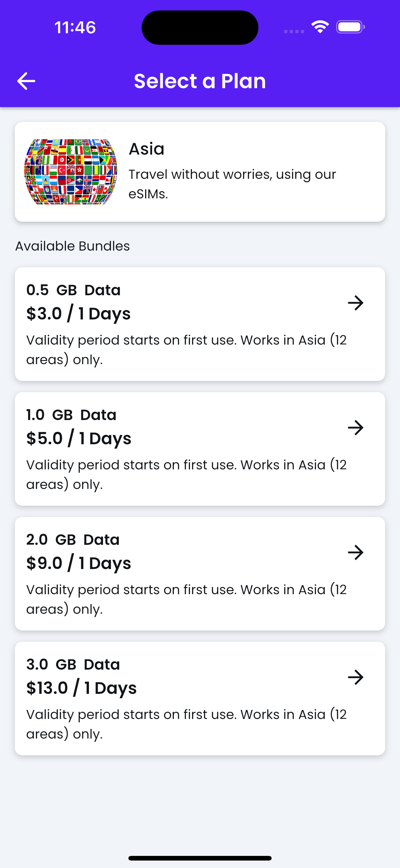Select the $3.0 / 1 Days price
400x868 pixels.
78,314
